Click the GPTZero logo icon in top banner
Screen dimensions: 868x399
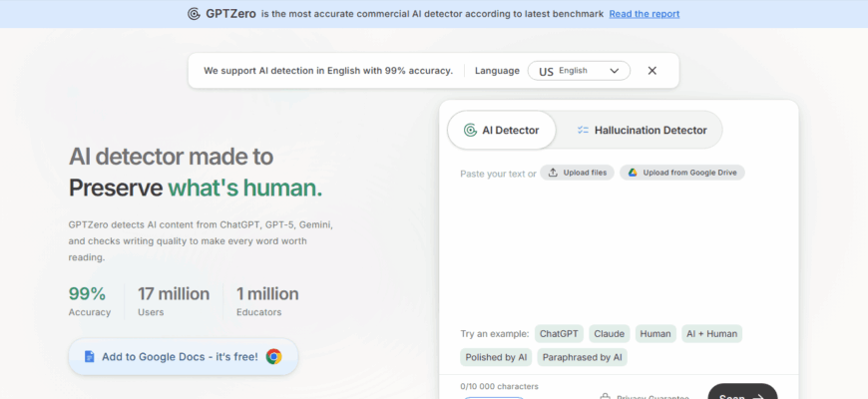(194, 14)
